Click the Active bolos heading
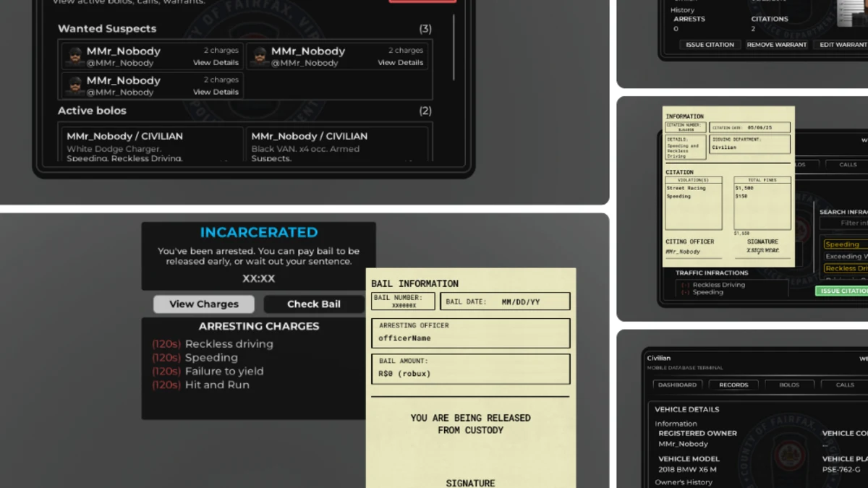Screen dimensions: 868x488 click(x=92, y=111)
